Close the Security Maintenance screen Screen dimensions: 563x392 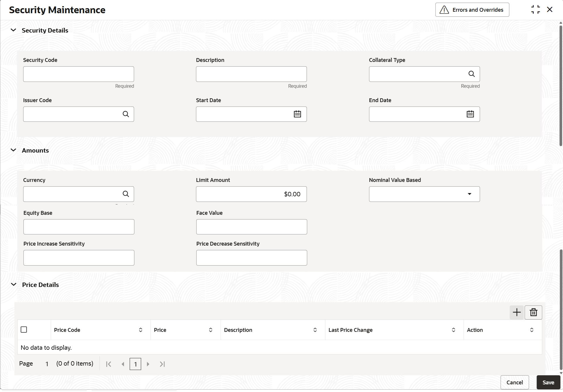coord(550,10)
